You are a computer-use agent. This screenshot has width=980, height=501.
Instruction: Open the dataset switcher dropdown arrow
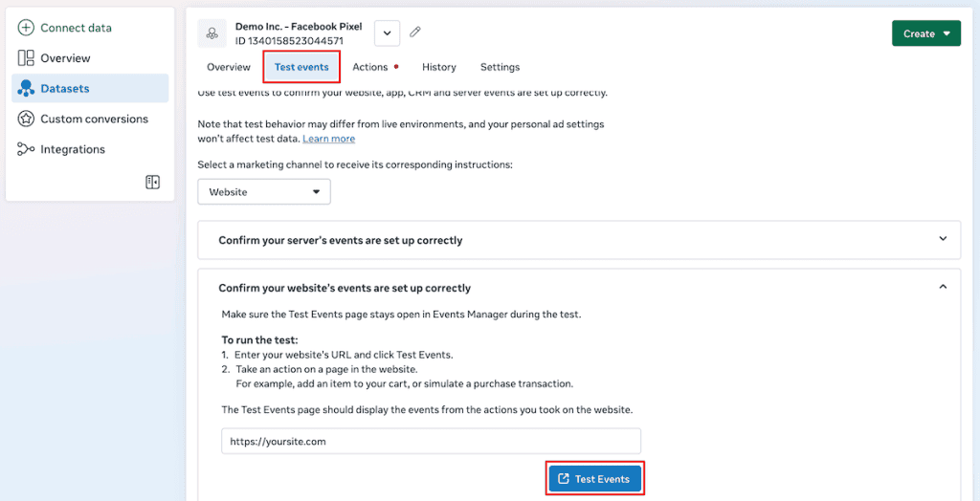(387, 33)
